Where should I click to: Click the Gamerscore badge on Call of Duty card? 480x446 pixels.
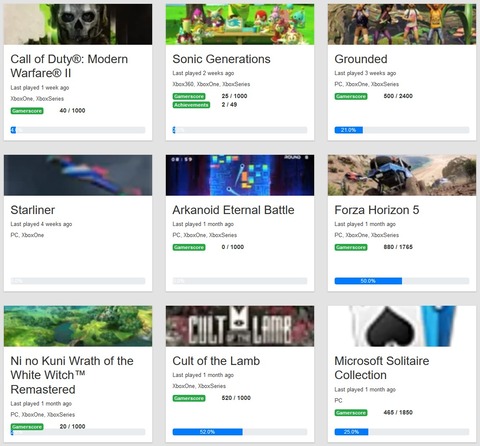pos(27,111)
